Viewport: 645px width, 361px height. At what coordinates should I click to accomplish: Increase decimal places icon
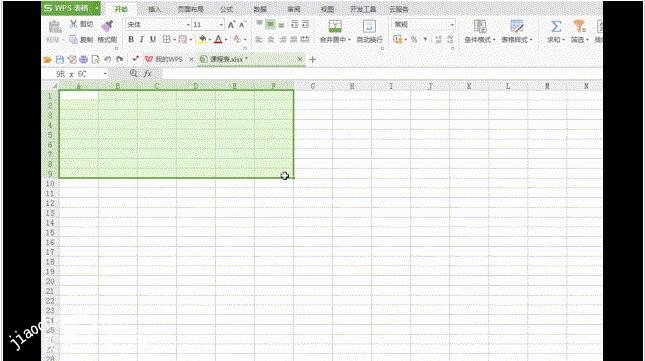click(438, 39)
